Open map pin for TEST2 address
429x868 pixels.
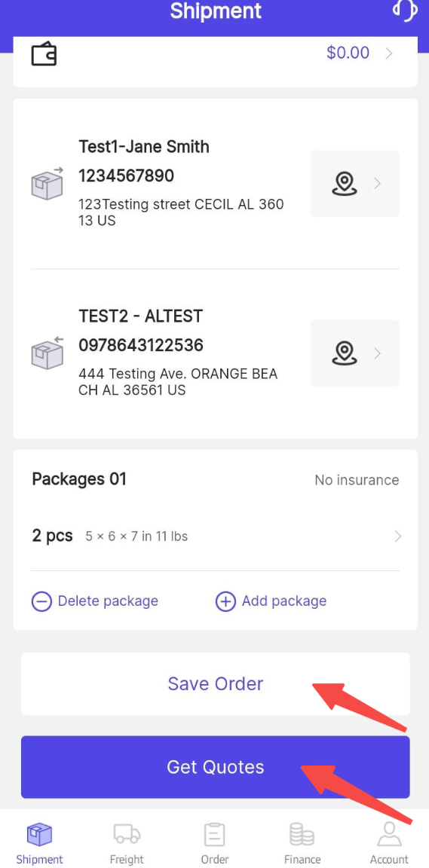(345, 353)
